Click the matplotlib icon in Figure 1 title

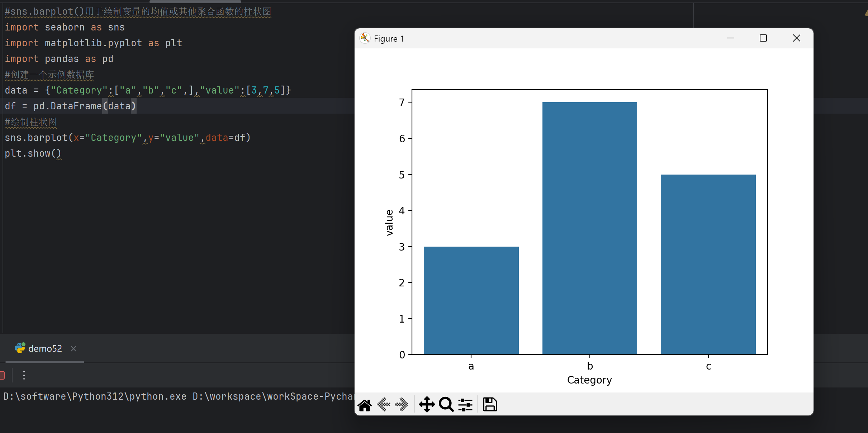[365, 38]
